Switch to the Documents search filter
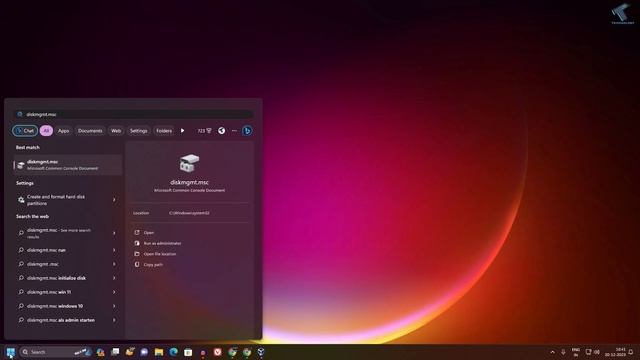This screenshot has width=640, height=360. (90, 131)
